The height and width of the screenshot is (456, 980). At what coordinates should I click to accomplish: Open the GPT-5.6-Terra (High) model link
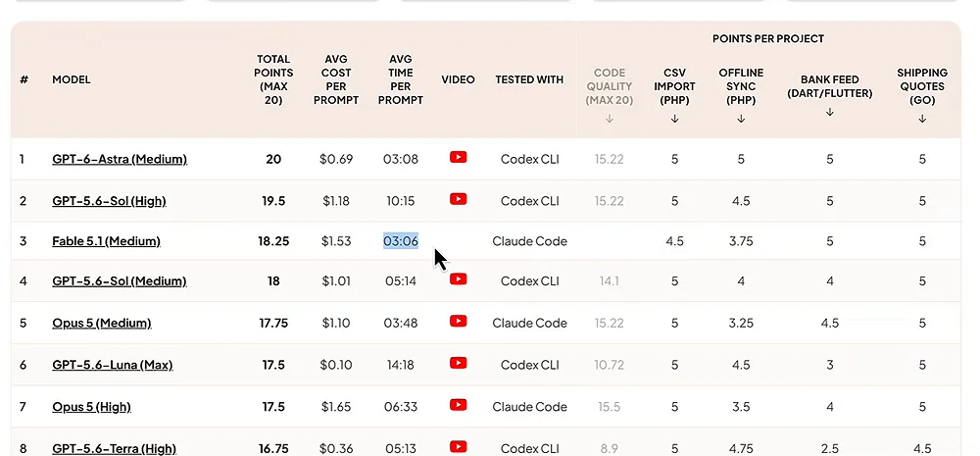(115, 448)
